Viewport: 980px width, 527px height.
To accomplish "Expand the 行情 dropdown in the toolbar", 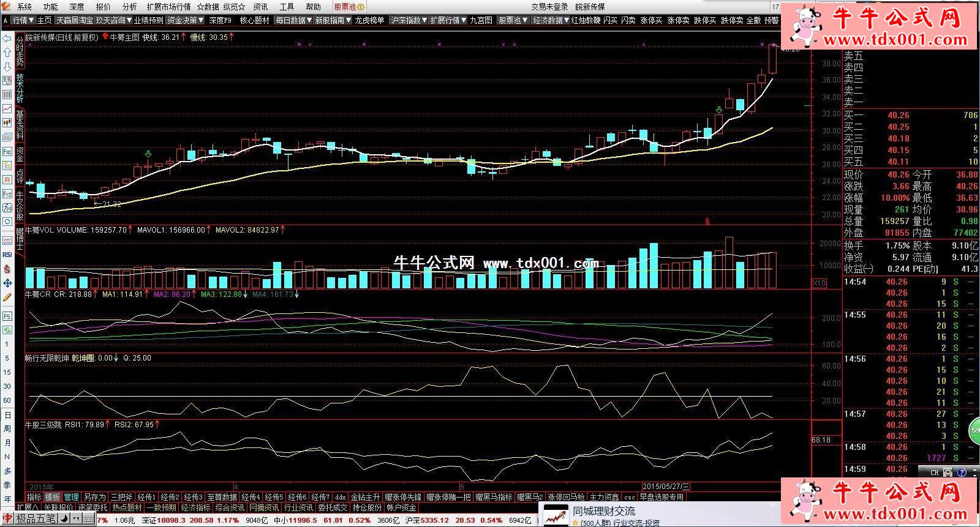I will tap(23, 20).
